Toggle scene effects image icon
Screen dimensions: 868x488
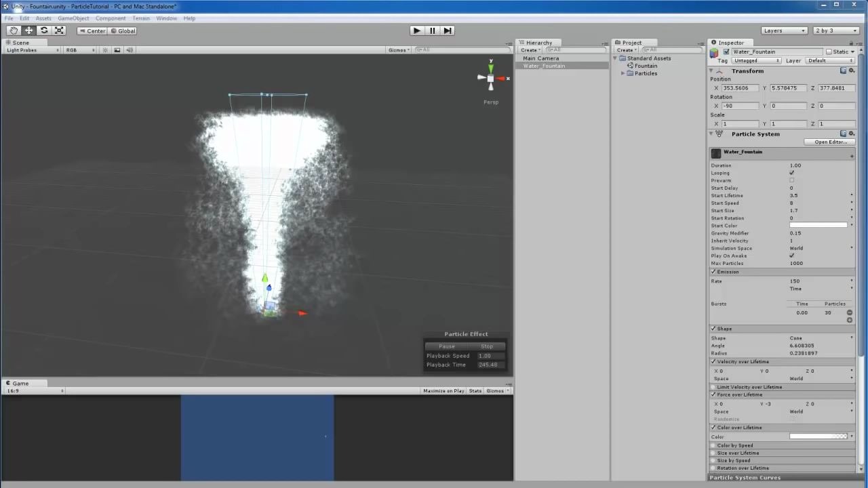coord(116,49)
